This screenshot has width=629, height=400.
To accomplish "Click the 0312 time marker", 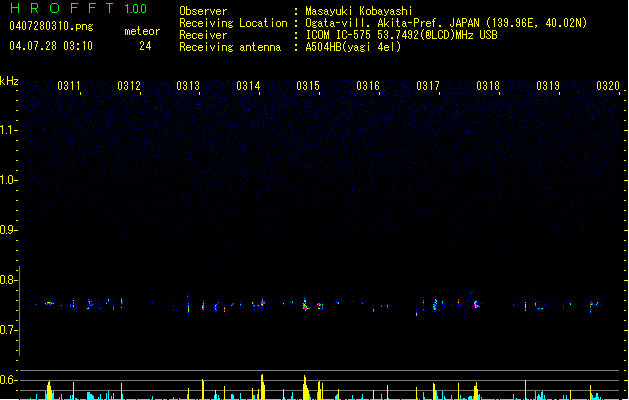I will 129,85.
